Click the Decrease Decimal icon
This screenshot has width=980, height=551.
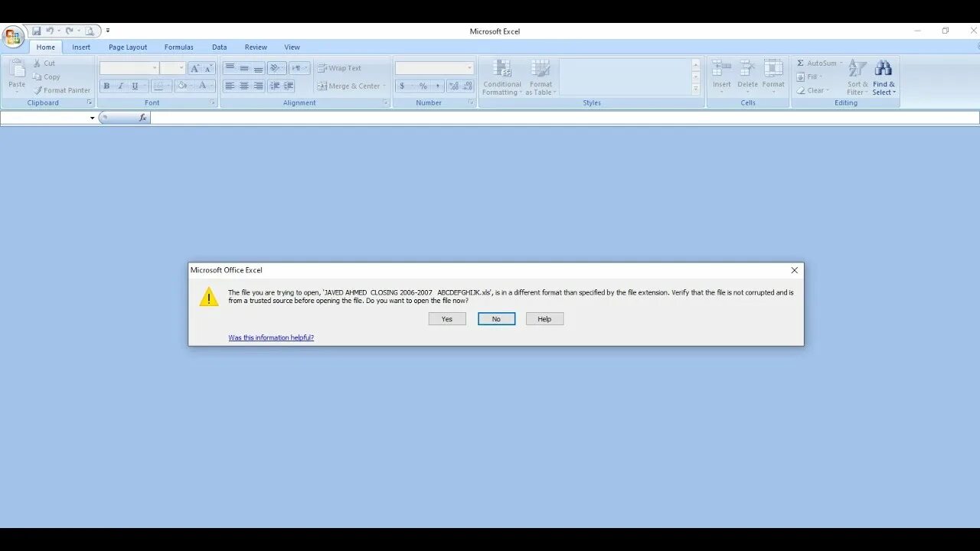(468, 86)
